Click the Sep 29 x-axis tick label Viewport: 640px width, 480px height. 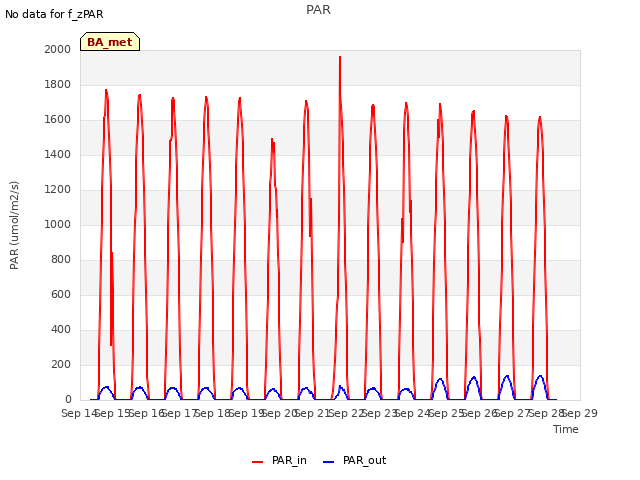tap(580, 413)
